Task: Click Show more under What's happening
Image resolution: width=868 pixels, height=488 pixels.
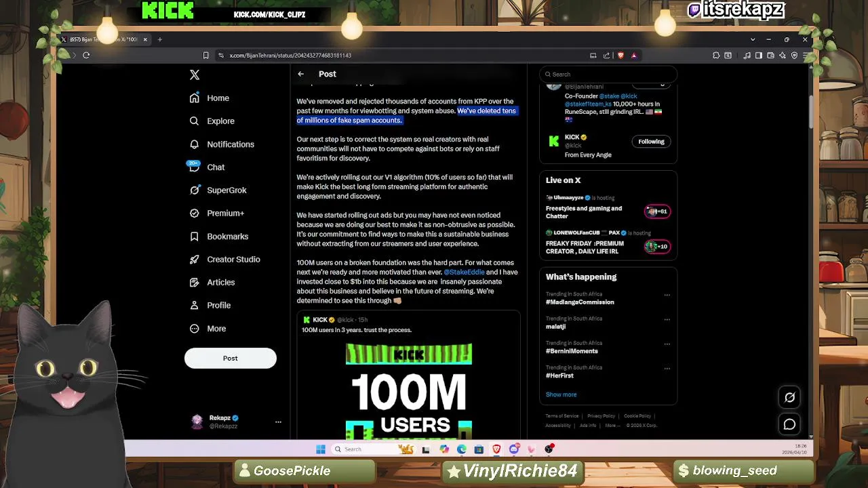Action: (561, 394)
